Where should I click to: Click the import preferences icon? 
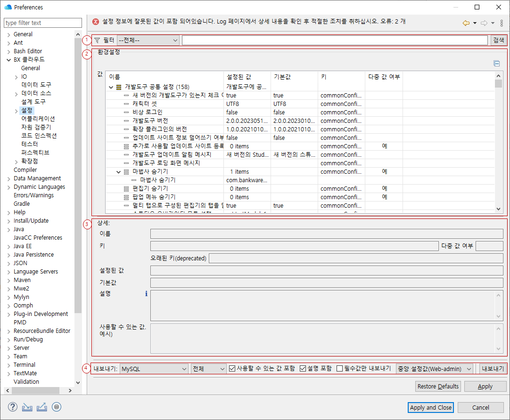[x=26, y=407]
